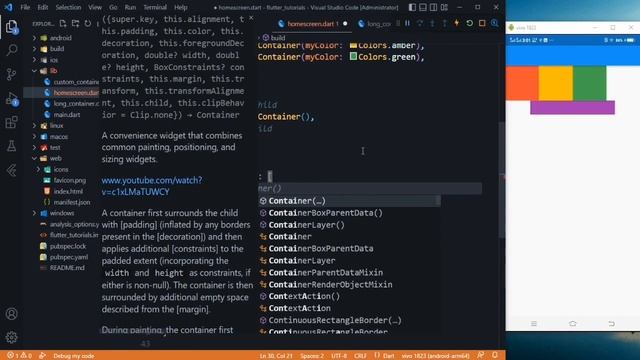The height and width of the screenshot is (360, 640).
Task: Click the green color swatch in code
Action: [353, 57]
